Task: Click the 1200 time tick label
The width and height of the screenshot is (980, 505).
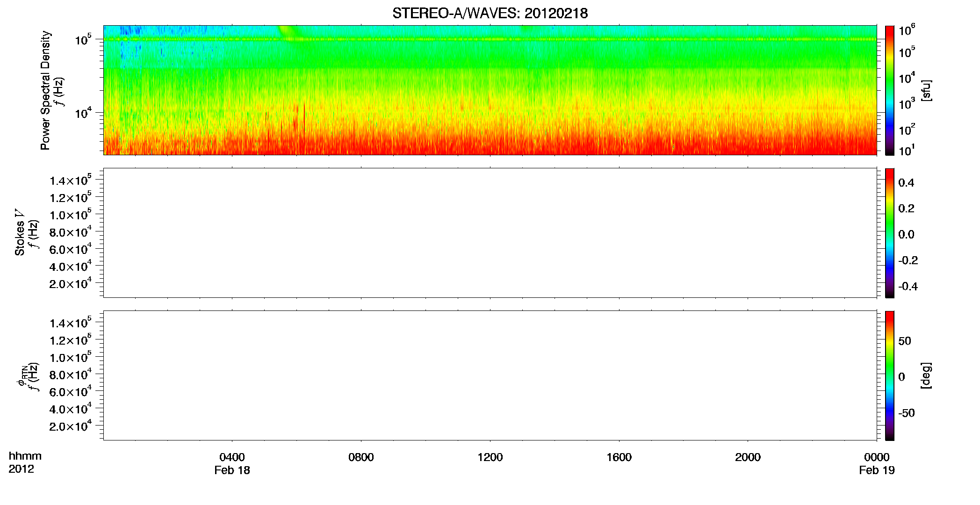Action: (490, 457)
